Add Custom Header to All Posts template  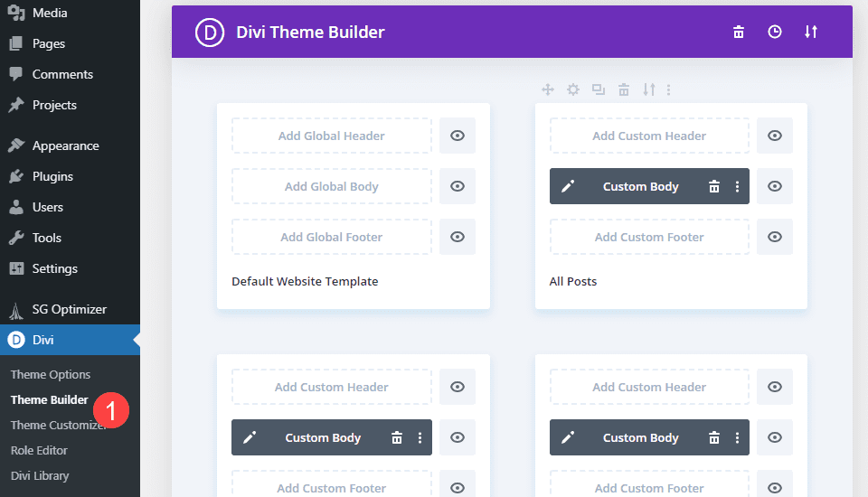click(x=649, y=136)
